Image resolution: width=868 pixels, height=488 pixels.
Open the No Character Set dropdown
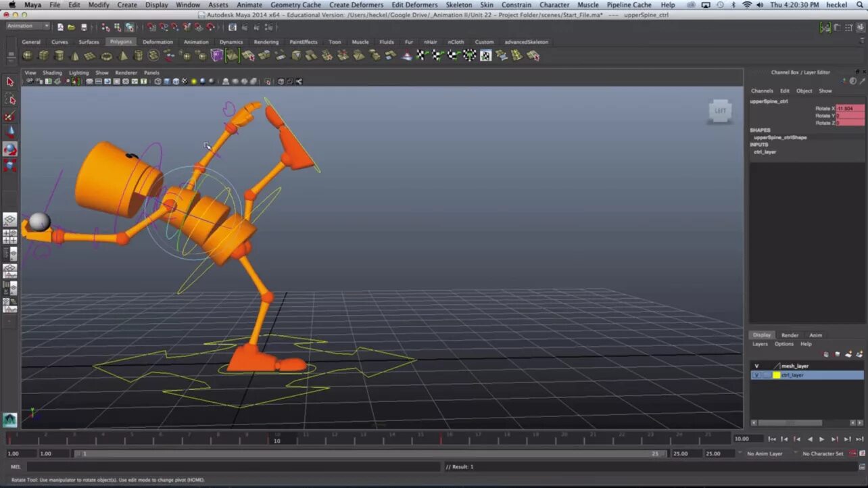823,454
